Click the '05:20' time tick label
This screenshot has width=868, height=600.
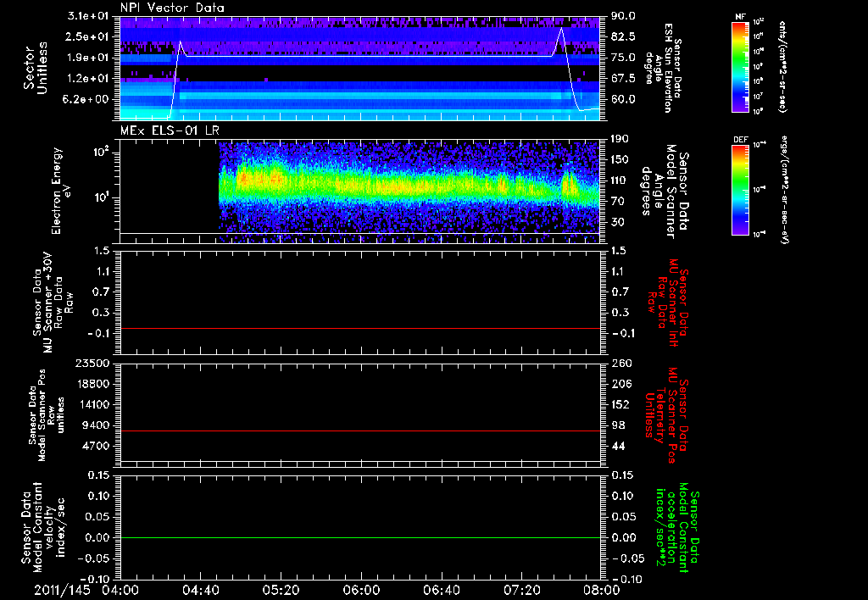281,590
